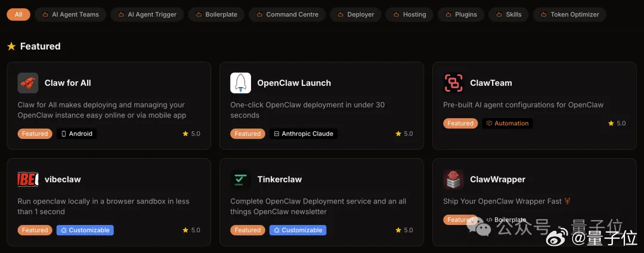Screen dimensions: 644x253
Task: Click the Anthropic Claude tag
Action: 304,134
